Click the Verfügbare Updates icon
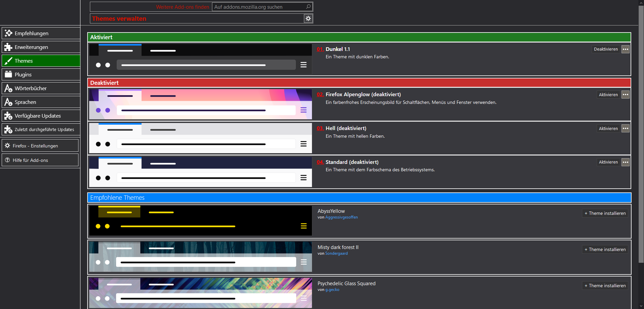 click(x=8, y=116)
